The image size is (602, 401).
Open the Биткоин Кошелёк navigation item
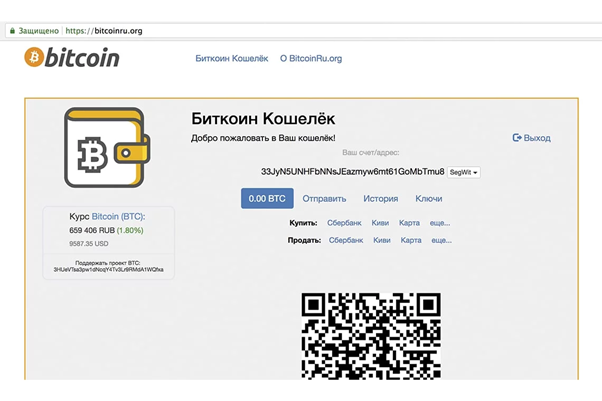coord(232,59)
